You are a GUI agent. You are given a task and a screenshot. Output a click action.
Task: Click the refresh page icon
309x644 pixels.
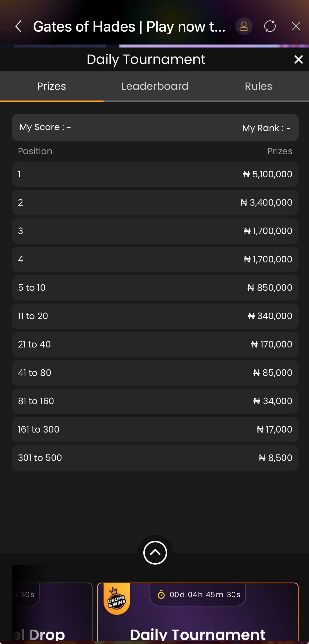click(270, 26)
